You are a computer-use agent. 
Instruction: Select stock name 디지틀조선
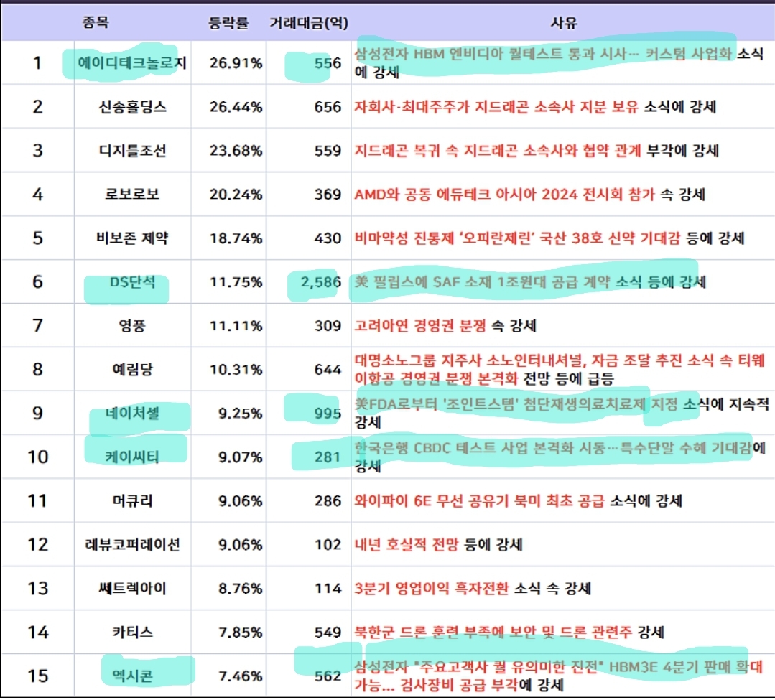pos(132,151)
